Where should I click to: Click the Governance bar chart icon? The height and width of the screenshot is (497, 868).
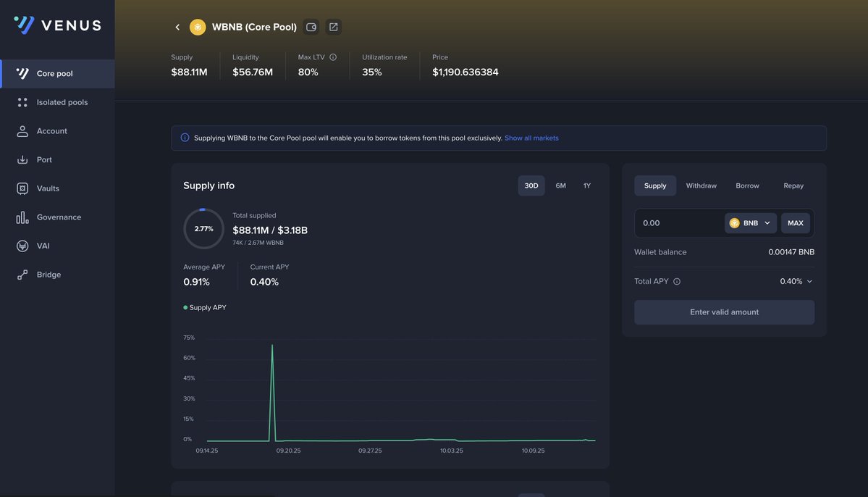22,218
